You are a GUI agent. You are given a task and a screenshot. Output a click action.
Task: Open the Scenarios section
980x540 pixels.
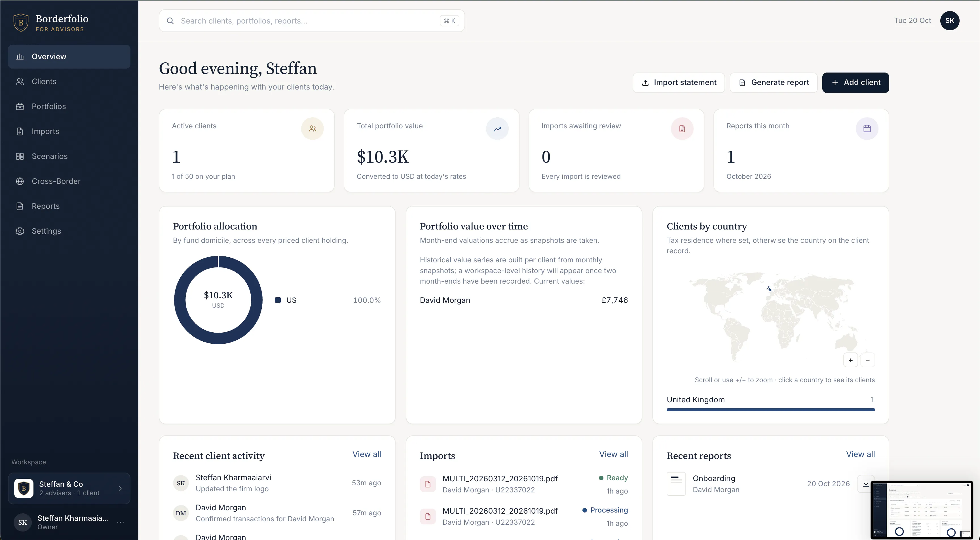tap(69, 156)
